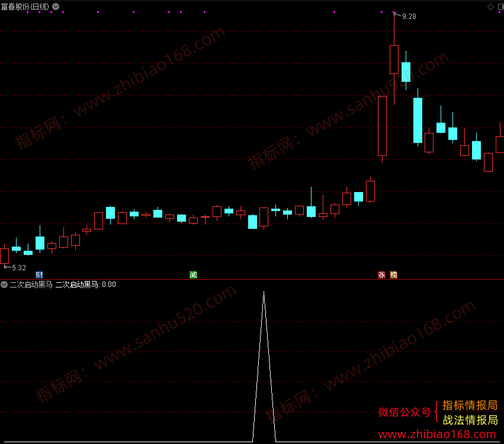Expand the 二次启动黑马 indicator dropdown arrow
Screen dimensions: 504x444
[x=4, y=285]
